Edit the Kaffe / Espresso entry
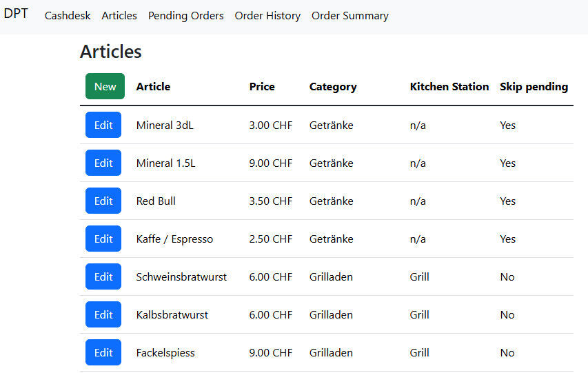The image size is (588, 373). pos(103,239)
